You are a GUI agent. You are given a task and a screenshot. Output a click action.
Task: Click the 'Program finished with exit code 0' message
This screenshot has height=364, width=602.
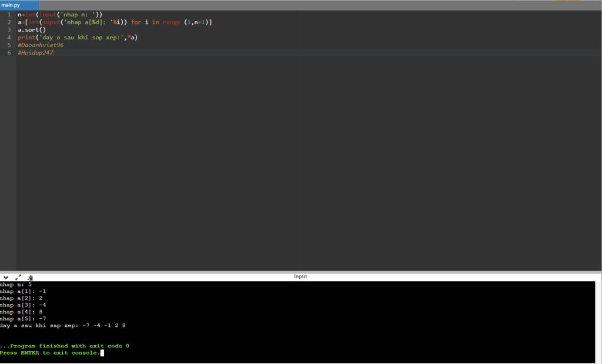click(x=65, y=346)
